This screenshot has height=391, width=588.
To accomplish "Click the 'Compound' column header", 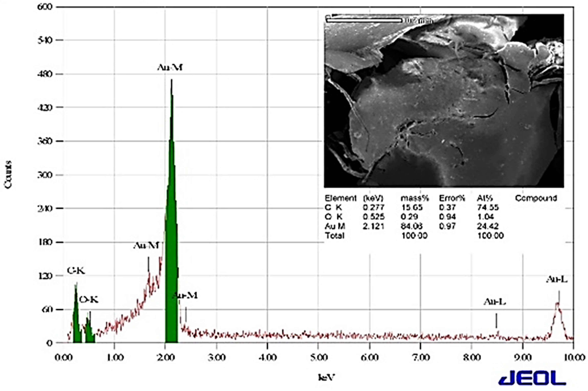I will coord(536,198).
